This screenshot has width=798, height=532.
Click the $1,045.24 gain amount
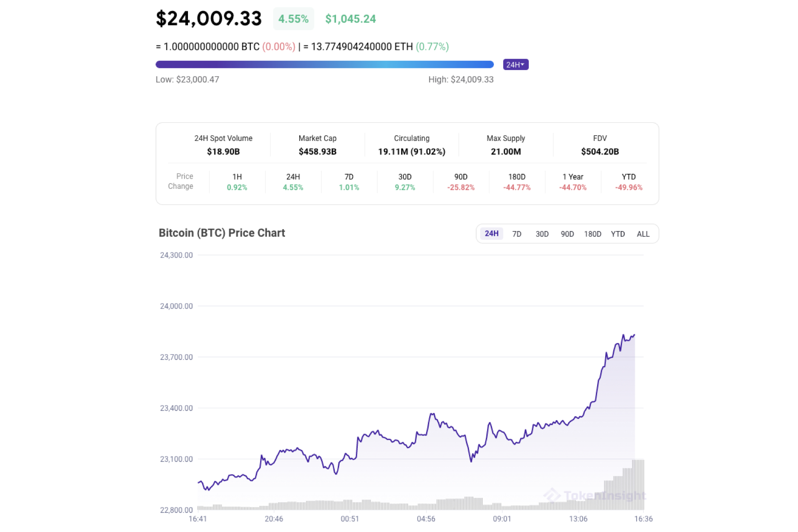click(x=350, y=19)
